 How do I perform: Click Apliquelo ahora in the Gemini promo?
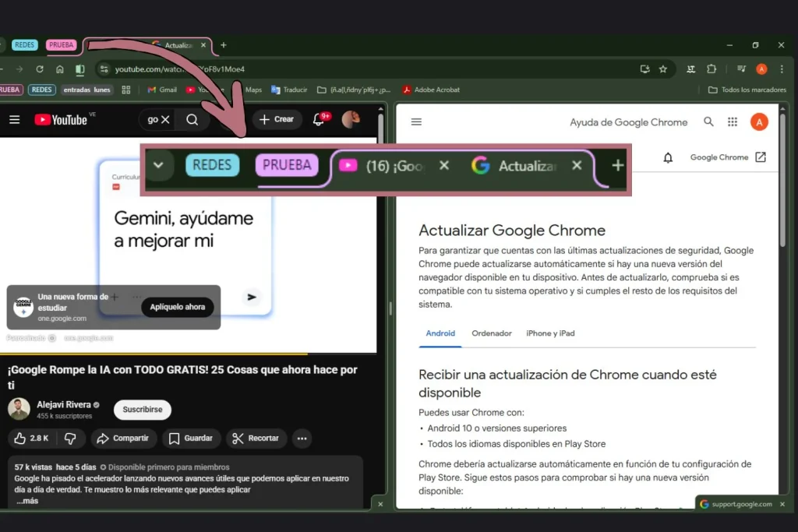click(x=178, y=307)
